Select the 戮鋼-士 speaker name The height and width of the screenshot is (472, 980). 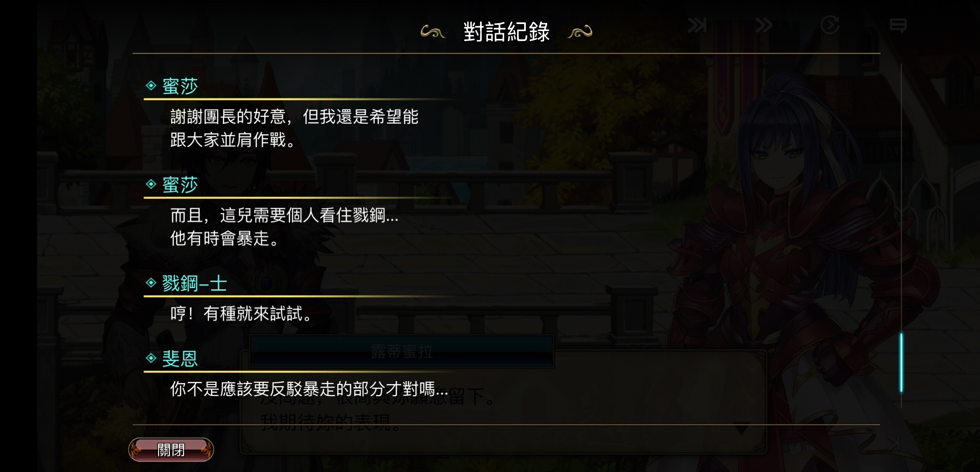pos(194,284)
